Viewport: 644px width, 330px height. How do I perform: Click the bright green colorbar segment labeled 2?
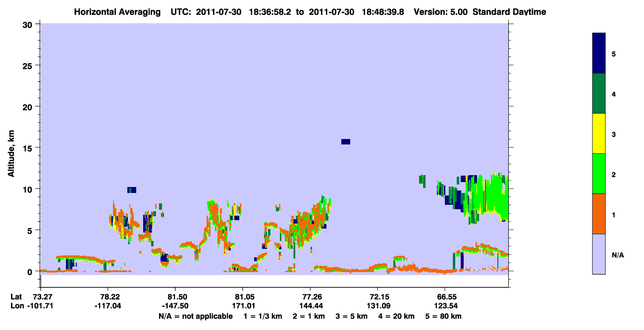click(x=599, y=174)
